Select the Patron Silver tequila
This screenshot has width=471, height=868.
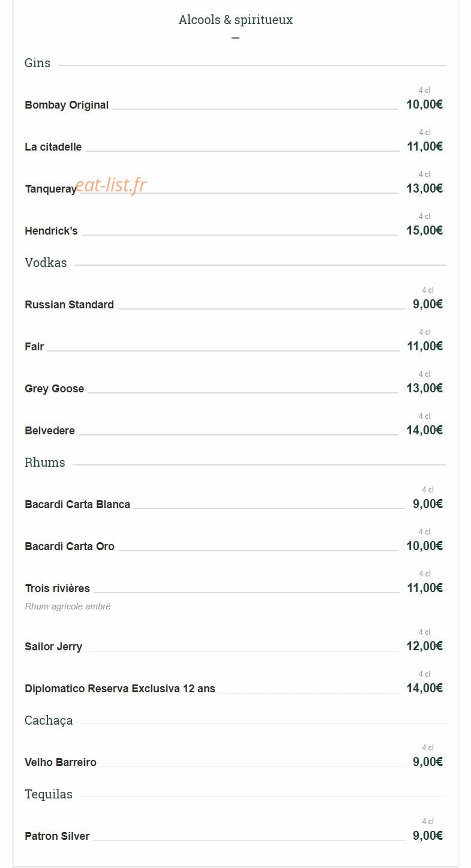tap(57, 836)
